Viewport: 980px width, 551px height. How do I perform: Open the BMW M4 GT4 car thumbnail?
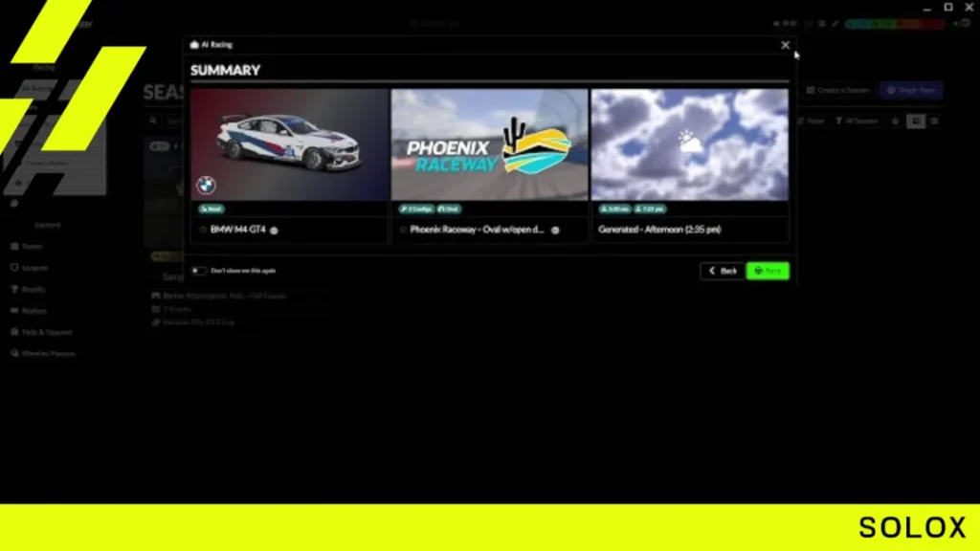pos(289,144)
